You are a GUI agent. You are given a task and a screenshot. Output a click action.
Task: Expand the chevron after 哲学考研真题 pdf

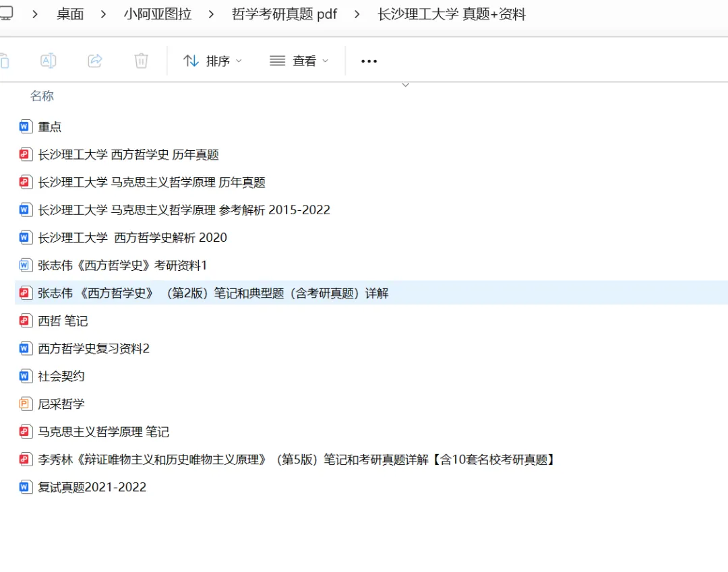357,14
